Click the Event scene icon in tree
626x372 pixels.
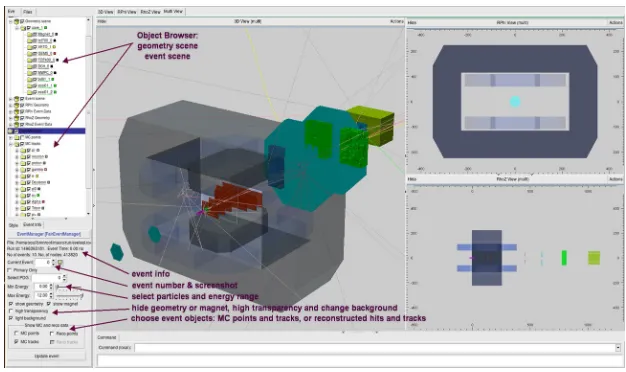(16, 99)
